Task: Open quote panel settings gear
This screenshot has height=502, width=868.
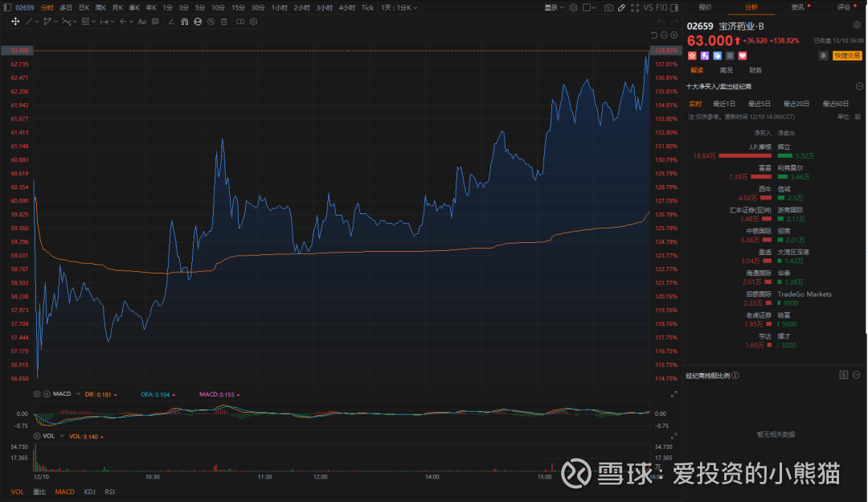Action: pos(857,25)
